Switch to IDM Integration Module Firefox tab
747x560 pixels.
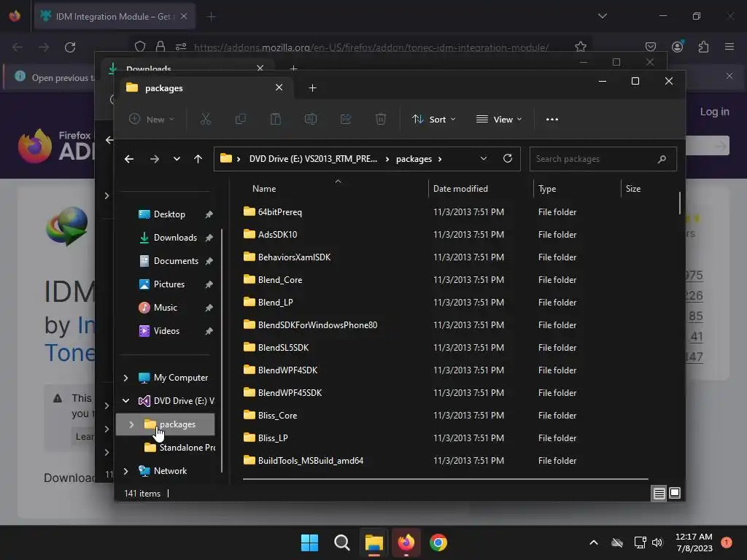point(115,16)
